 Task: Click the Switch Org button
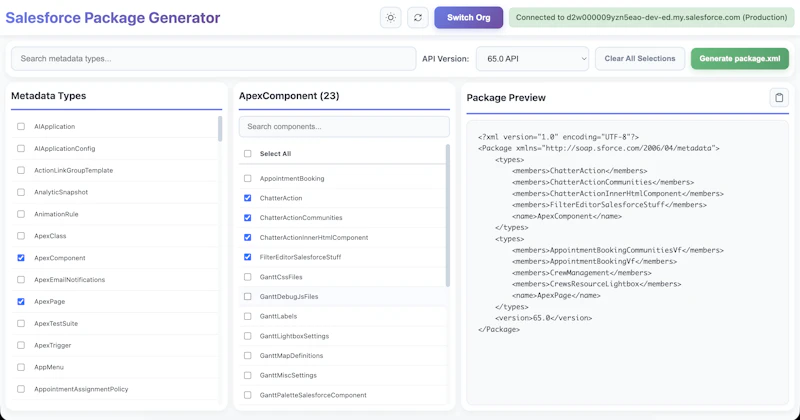[x=468, y=17]
